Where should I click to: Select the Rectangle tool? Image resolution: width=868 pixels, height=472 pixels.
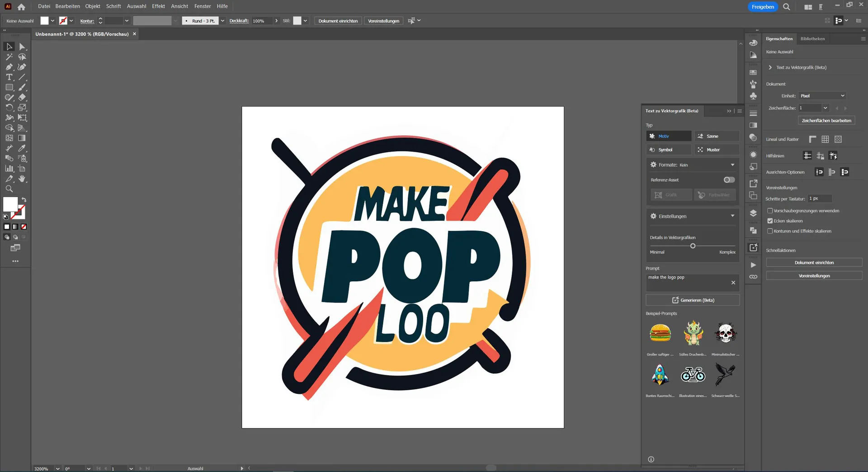(x=9, y=87)
